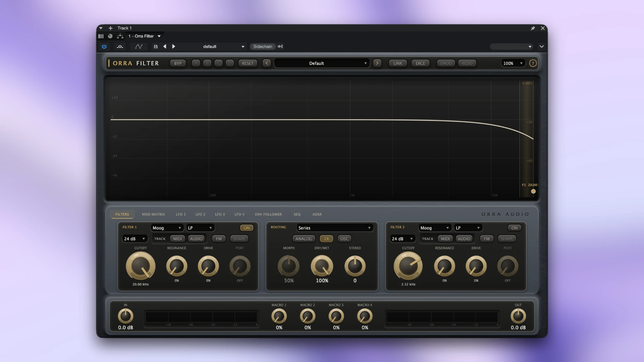Open the 1 - Orra Filter insert dropdown

pos(145,36)
